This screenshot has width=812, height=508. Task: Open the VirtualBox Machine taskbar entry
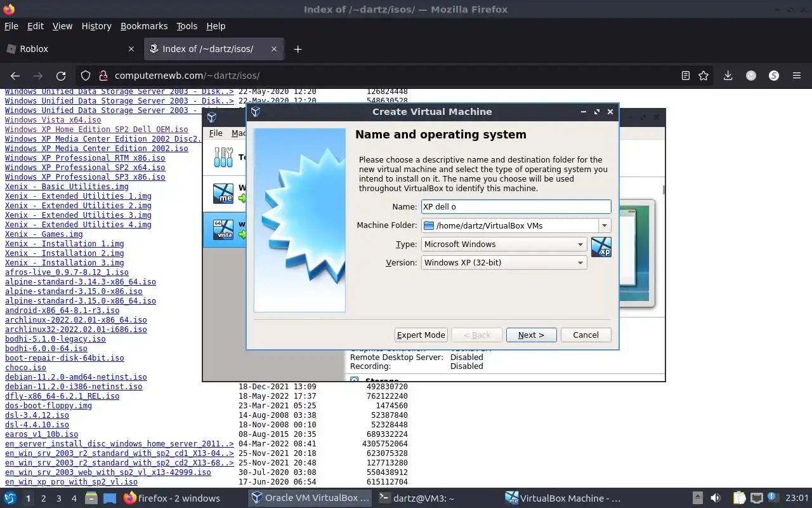[563, 498]
